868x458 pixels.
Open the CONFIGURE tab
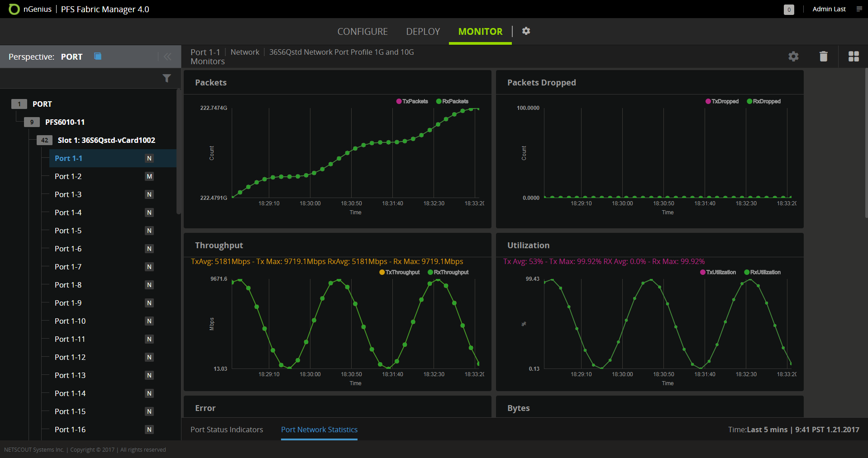pyautogui.click(x=362, y=32)
